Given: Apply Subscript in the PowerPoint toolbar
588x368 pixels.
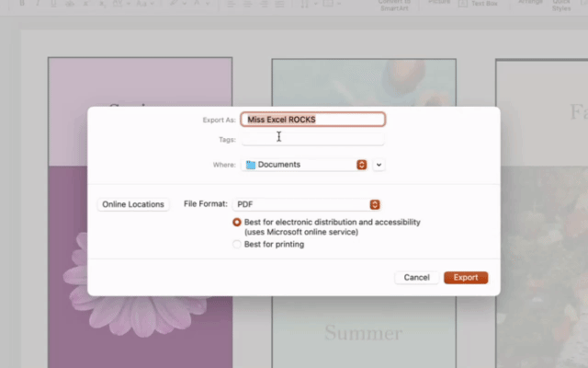Looking at the screenshot, I should (x=102, y=4).
